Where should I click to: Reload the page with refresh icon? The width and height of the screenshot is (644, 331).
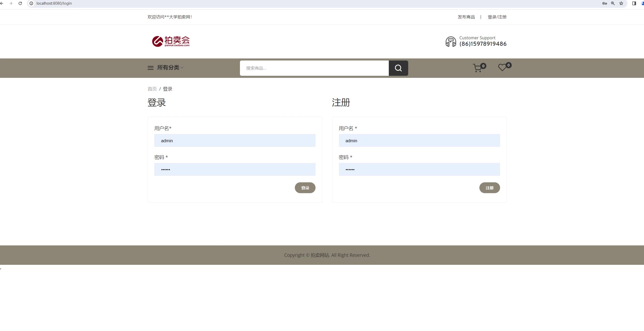click(20, 3)
